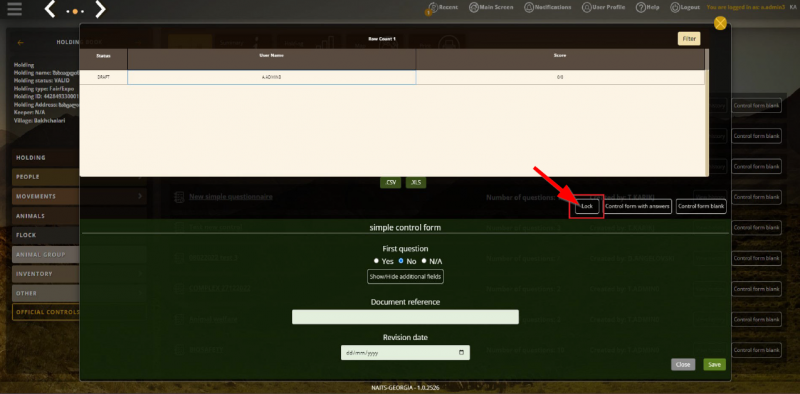This screenshot has height=394, width=800.
Task: Expand the Inventory submenu chevron
Action: pyautogui.click(x=140, y=274)
